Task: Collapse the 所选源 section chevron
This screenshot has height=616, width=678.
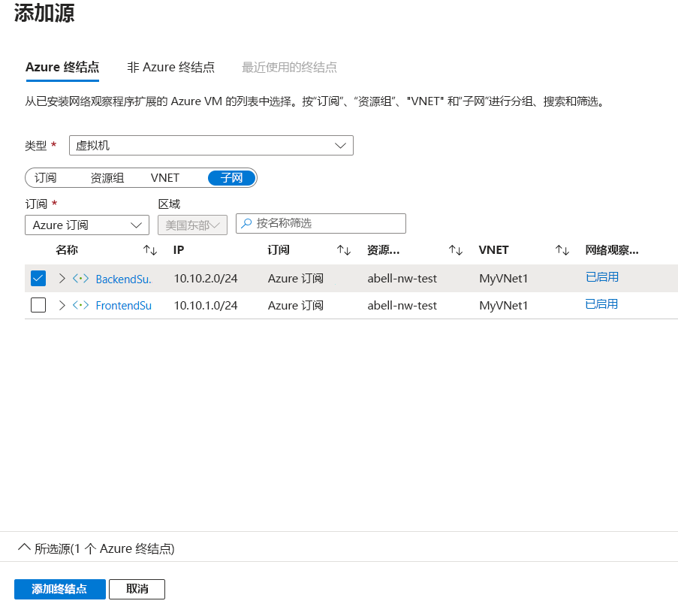Action: (x=24, y=548)
